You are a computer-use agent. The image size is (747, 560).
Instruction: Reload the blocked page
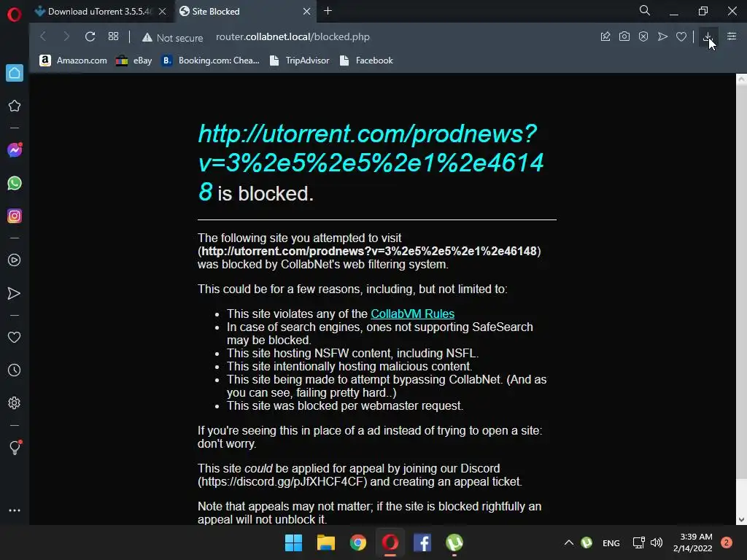click(x=90, y=36)
